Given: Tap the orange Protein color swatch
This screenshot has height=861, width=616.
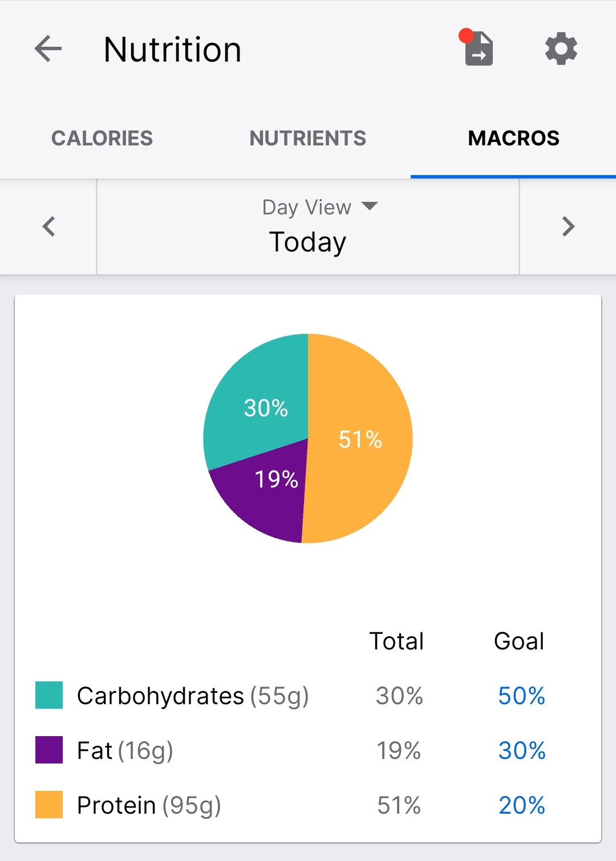Looking at the screenshot, I should pyautogui.click(x=49, y=805).
